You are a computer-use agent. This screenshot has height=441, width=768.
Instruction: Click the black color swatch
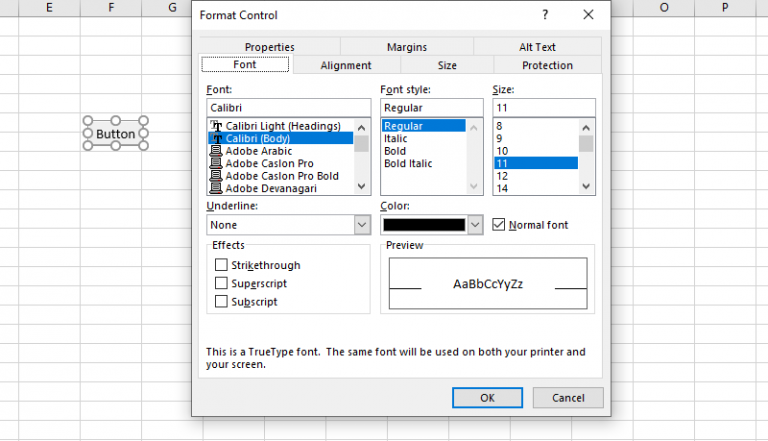point(424,225)
